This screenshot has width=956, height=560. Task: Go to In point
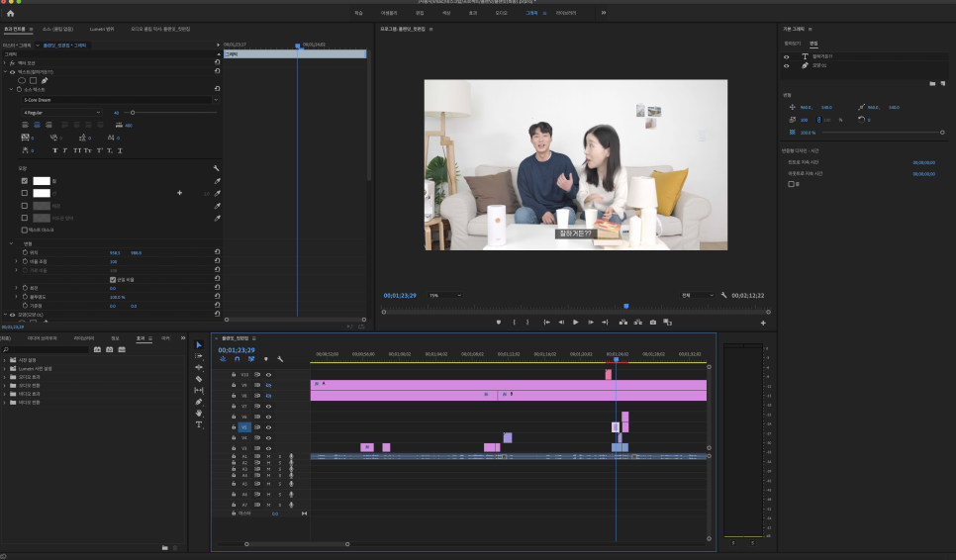pos(546,323)
